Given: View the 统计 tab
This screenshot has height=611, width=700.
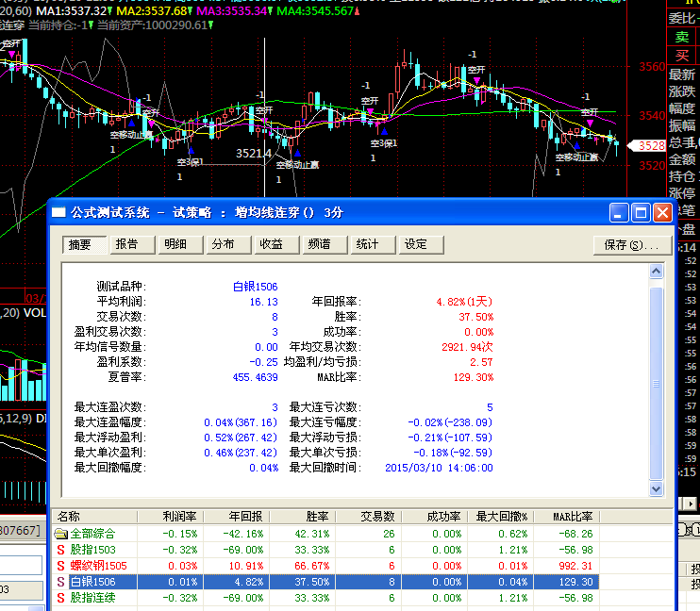Looking at the screenshot, I should (374, 244).
